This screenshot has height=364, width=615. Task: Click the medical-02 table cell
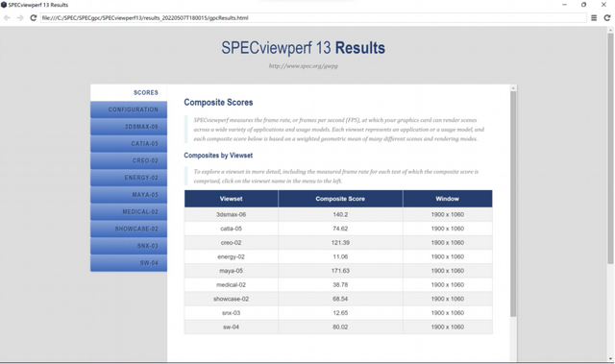point(231,285)
